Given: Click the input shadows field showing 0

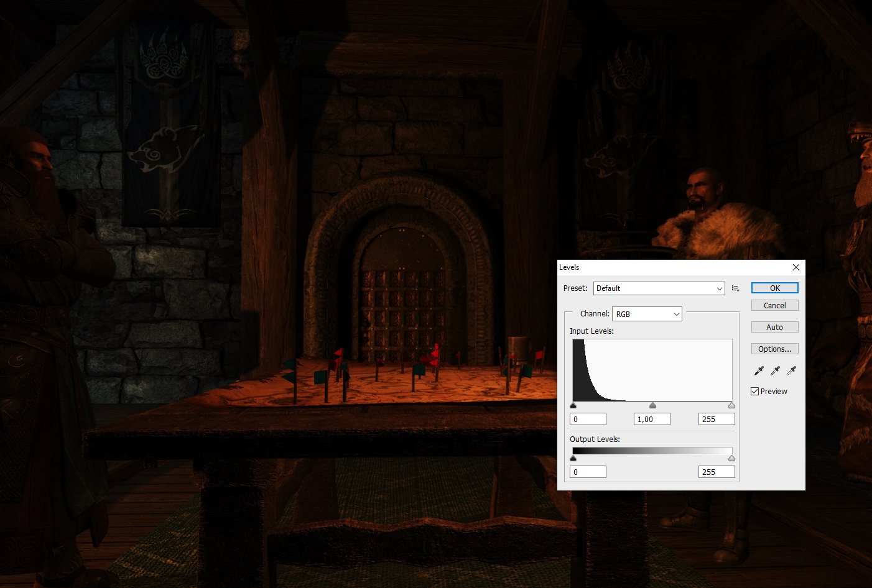Looking at the screenshot, I should pos(588,419).
